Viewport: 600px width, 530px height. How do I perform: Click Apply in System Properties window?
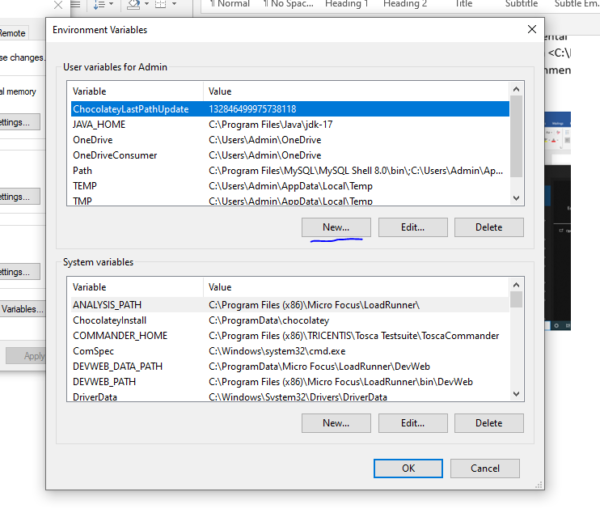coord(26,356)
